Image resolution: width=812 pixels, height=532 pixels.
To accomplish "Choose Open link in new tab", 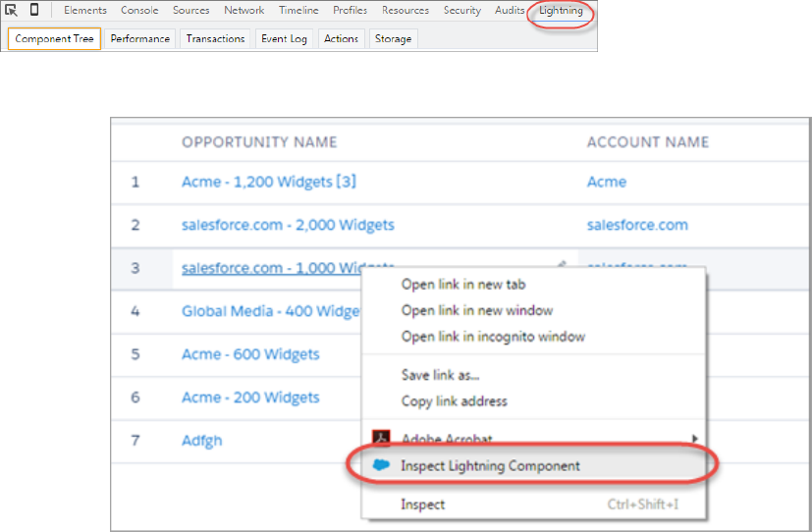I will point(463,285).
